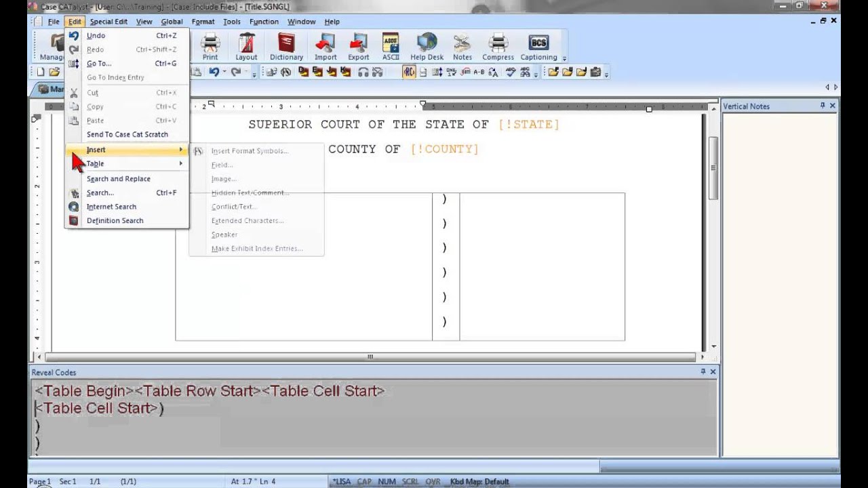Screen dimensions: 868x488
Task: Select Send To Case Cat Scratch
Action: [127, 134]
